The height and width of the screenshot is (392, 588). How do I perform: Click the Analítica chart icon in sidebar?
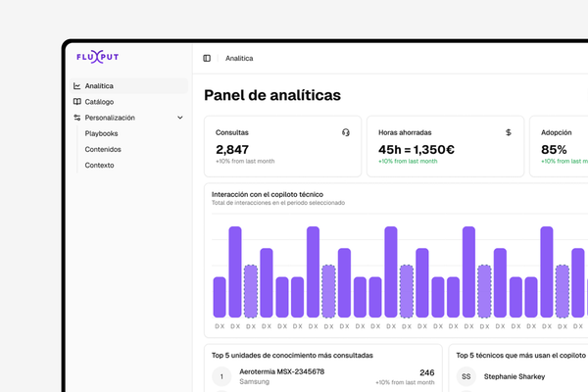click(x=76, y=86)
